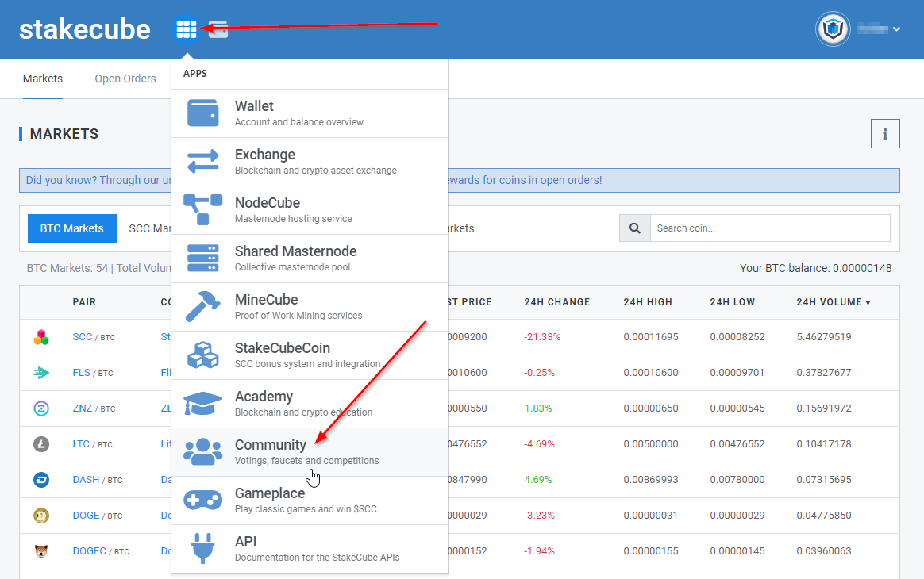
Task: Switch to Markets tab
Action: [x=42, y=79]
